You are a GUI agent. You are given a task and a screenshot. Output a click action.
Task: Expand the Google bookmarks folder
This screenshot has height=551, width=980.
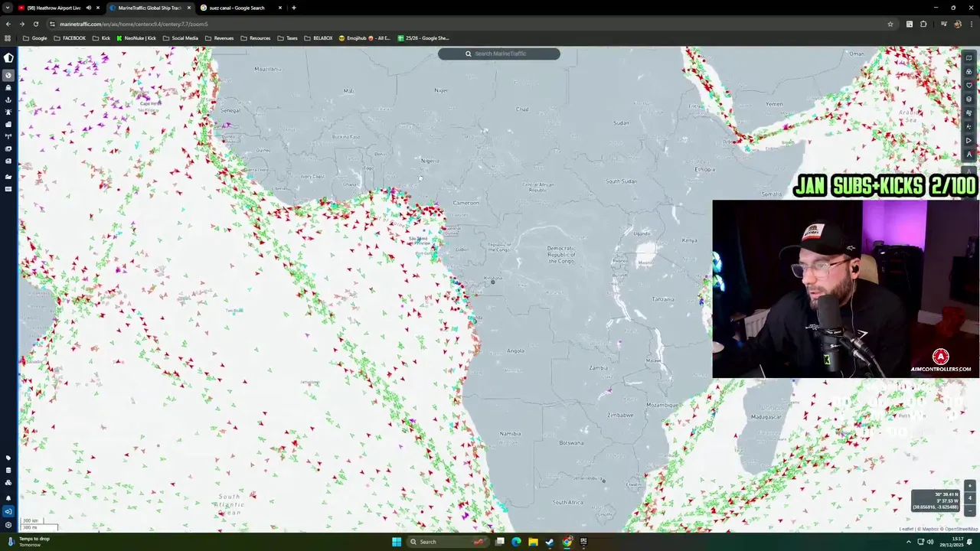tap(35, 38)
